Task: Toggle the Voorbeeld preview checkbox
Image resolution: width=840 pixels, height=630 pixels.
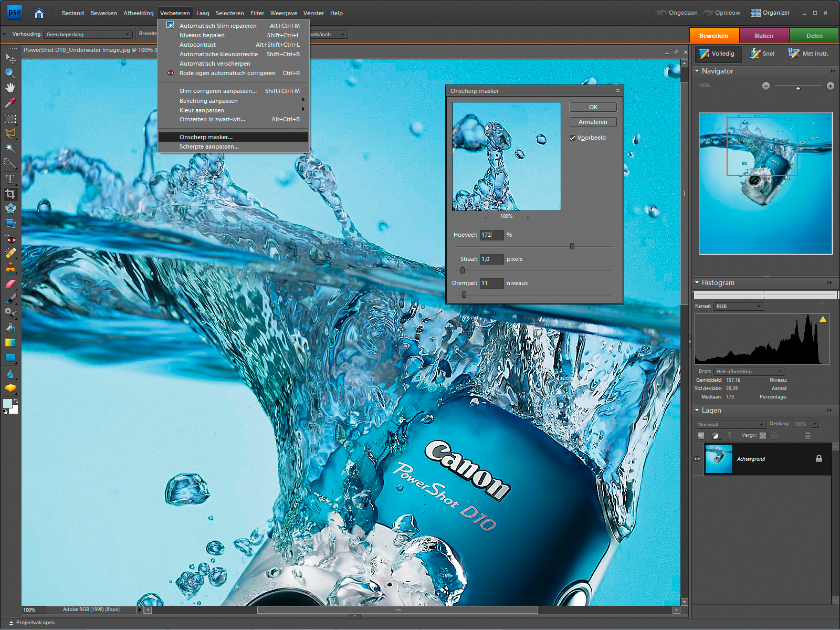Action: pos(572,138)
